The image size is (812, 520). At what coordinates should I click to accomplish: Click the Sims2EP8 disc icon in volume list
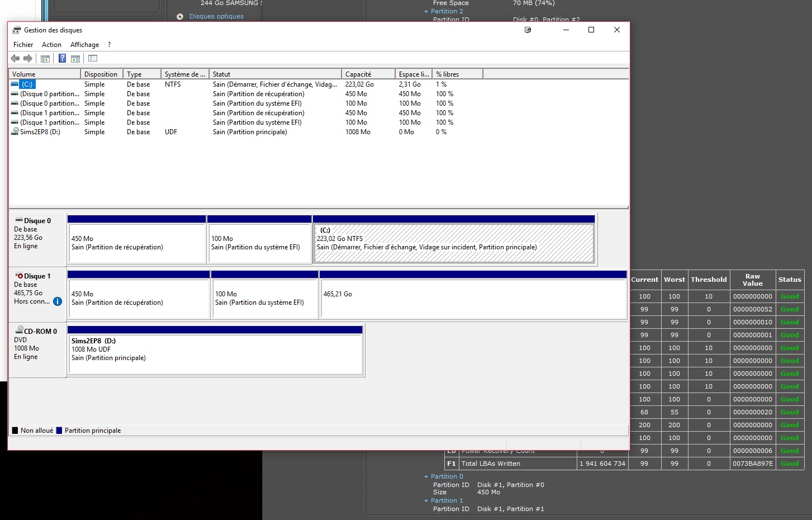tap(15, 131)
